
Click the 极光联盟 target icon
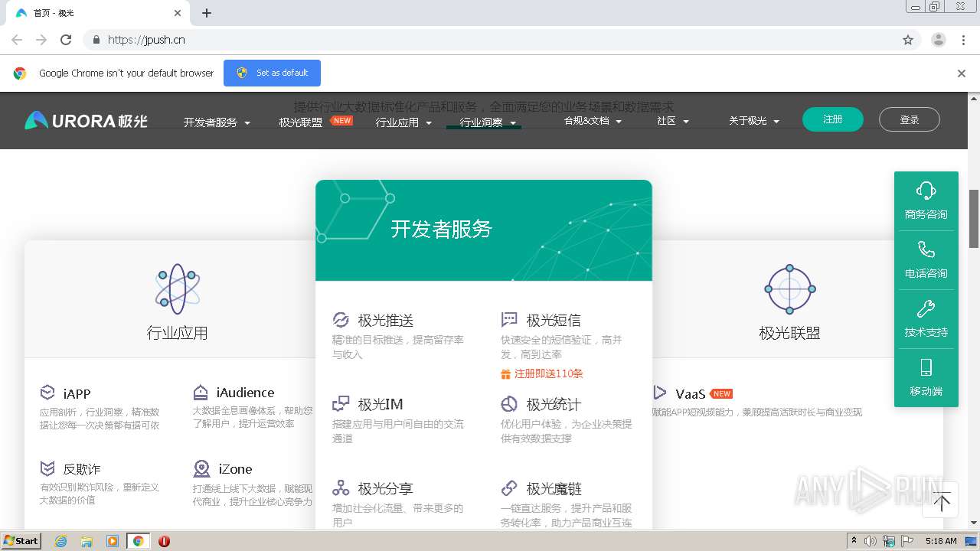coord(789,289)
